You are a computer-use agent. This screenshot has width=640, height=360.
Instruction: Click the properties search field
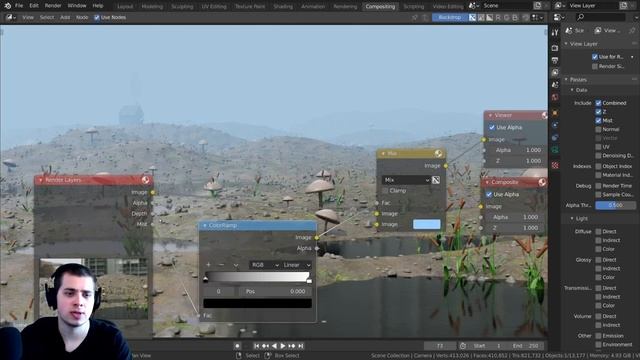point(600,17)
